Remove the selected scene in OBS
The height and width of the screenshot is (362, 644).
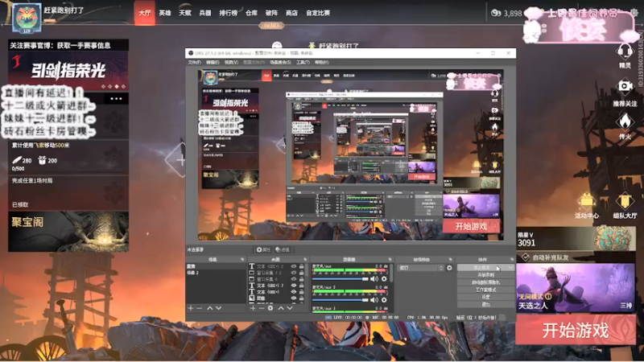199,308
